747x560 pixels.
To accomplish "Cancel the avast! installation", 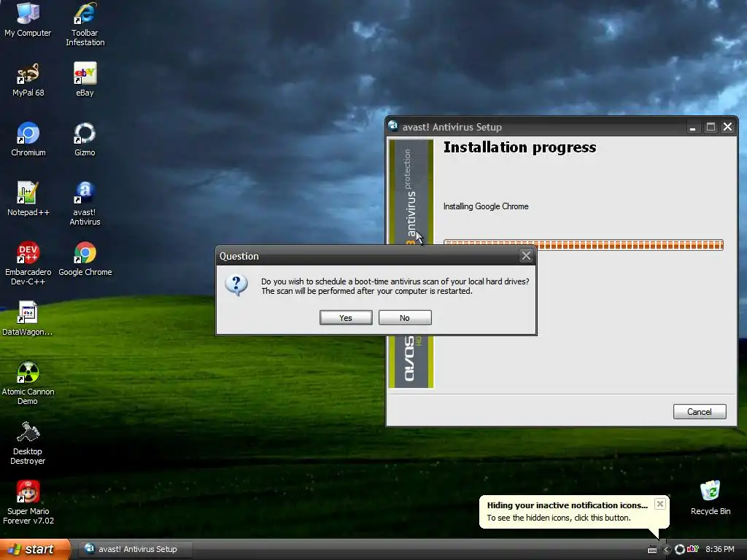I will click(x=700, y=412).
